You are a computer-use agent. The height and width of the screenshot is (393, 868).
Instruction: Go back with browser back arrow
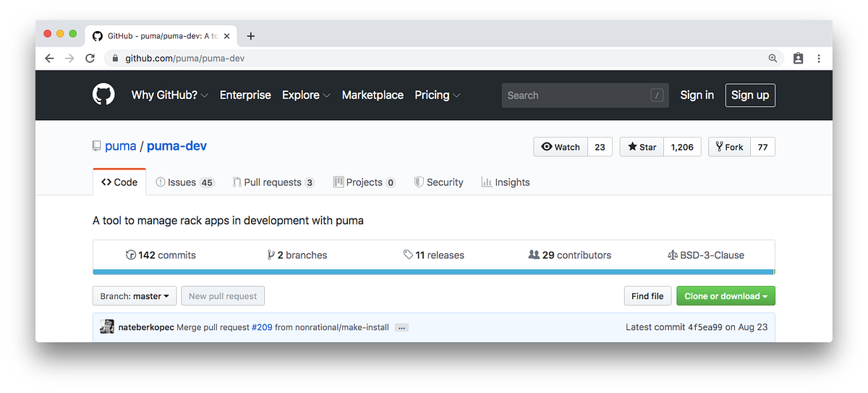pos(49,58)
